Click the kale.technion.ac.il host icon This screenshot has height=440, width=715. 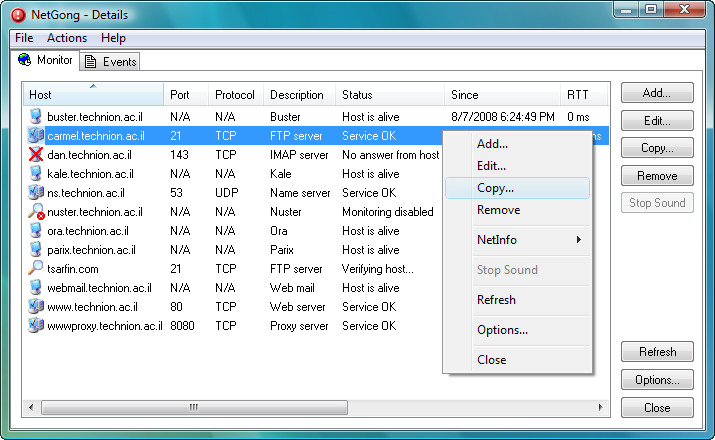[36, 174]
